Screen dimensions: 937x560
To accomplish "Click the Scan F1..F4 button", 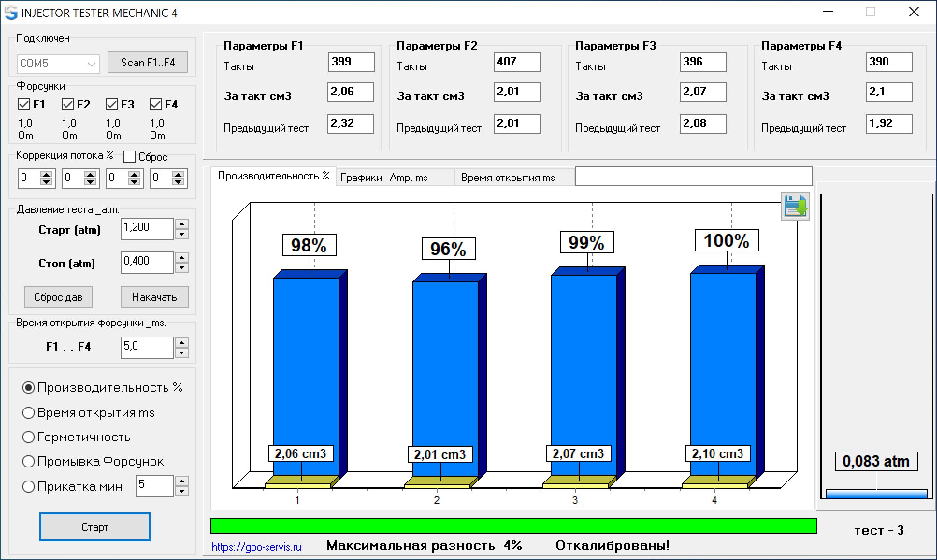I will (148, 63).
